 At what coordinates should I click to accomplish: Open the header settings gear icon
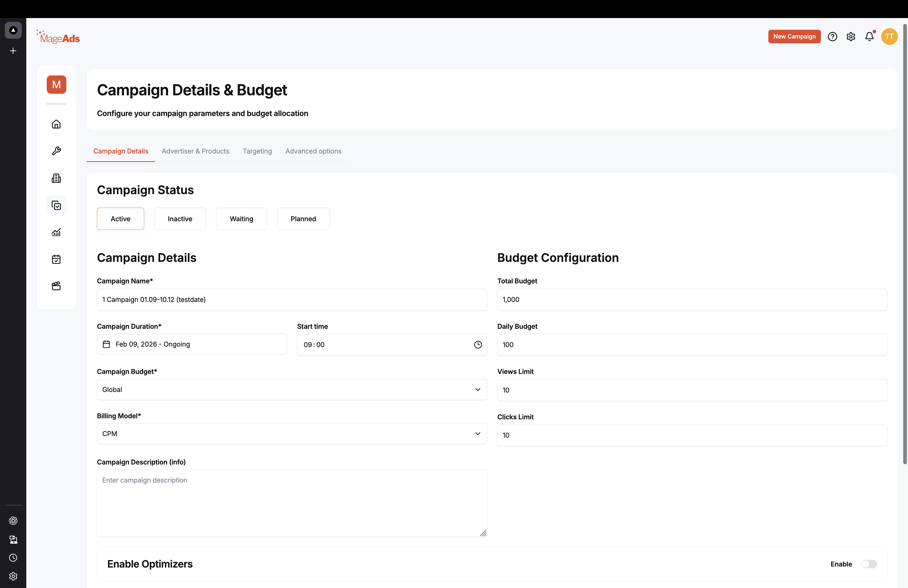(x=851, y=37)
